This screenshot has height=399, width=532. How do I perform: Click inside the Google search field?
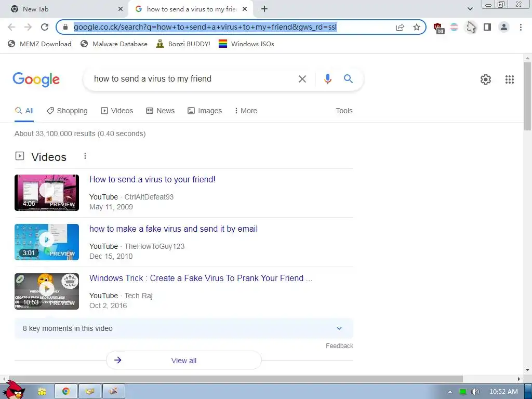(190, 79)
